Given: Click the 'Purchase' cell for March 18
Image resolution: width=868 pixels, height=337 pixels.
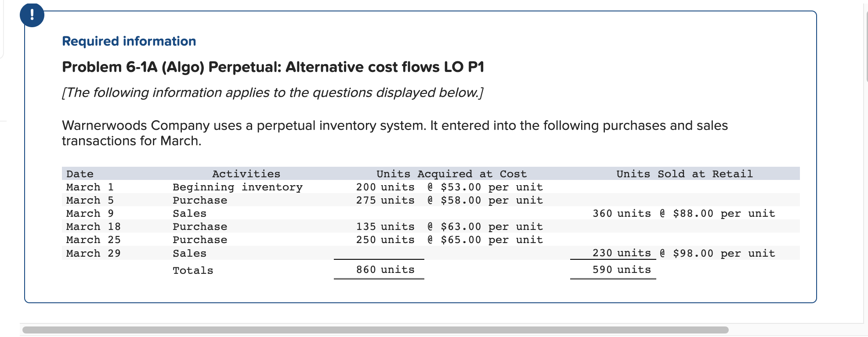Looking at the screenshot, I should (x=200, y=226).
